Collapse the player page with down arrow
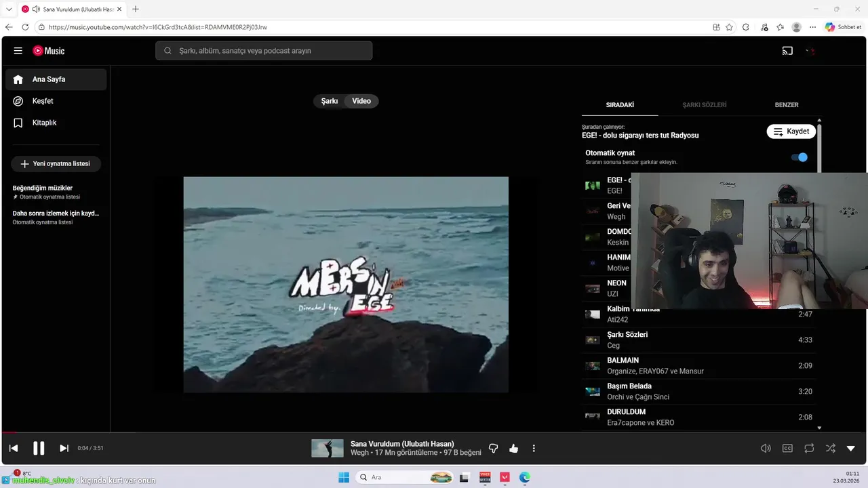This screenshot has height=488, width=868. [851, 448]
